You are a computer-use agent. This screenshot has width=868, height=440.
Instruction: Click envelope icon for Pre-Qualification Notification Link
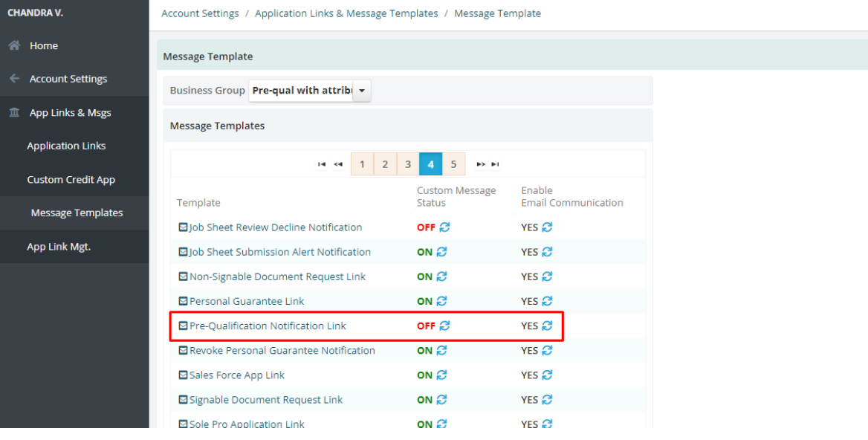[183, 326]
